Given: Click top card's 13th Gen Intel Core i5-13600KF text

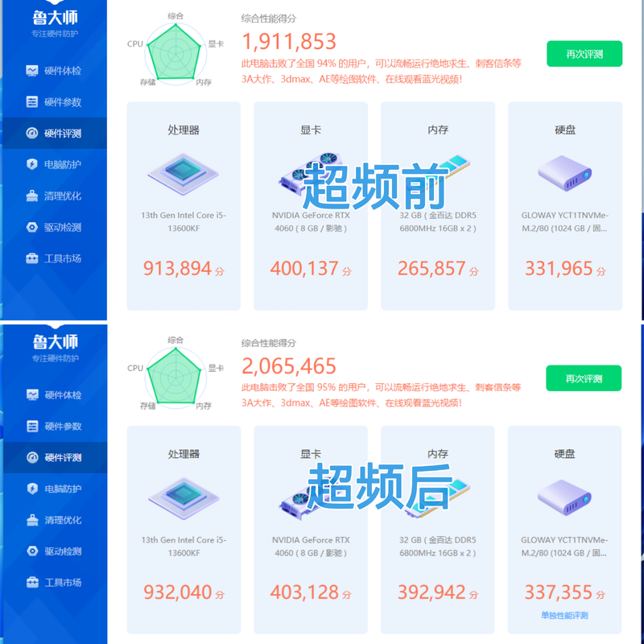Looking at the screenshot, I should (x=184, y=222).
